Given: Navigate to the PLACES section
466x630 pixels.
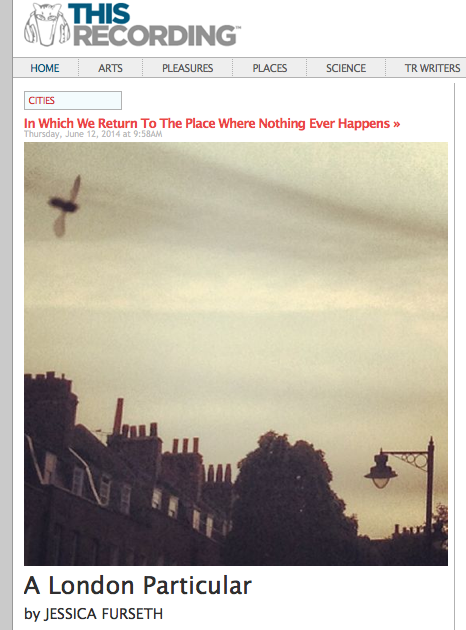Looking at the screenshot, I should 270,68.
